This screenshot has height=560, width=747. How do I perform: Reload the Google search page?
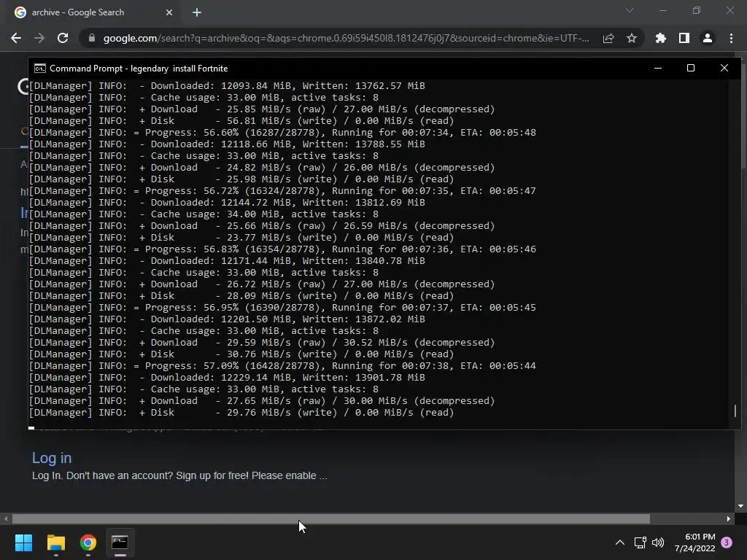point(63,38)
